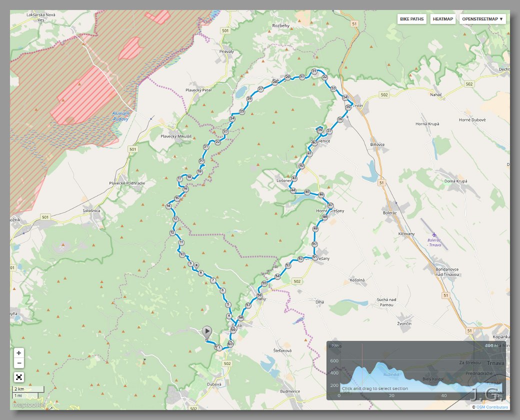
Task: Click the Bohdanovce nad Trnavou label
Action: pos(447,272)
